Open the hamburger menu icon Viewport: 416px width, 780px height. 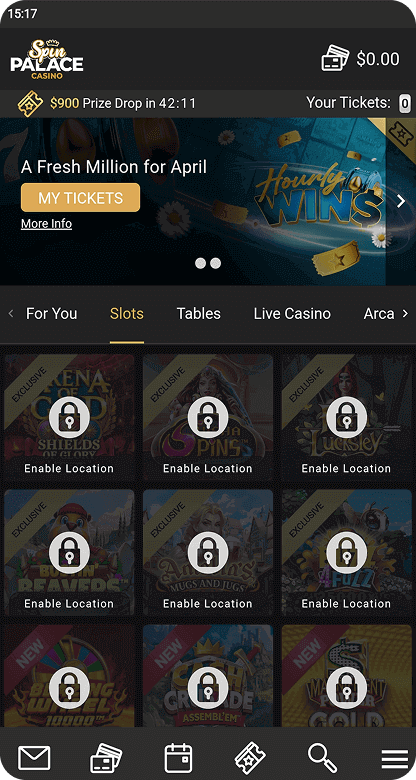395,759
